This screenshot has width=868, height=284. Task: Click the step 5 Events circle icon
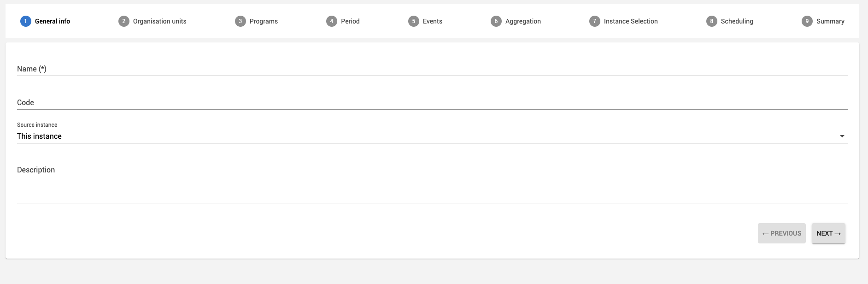pos(413,21)
